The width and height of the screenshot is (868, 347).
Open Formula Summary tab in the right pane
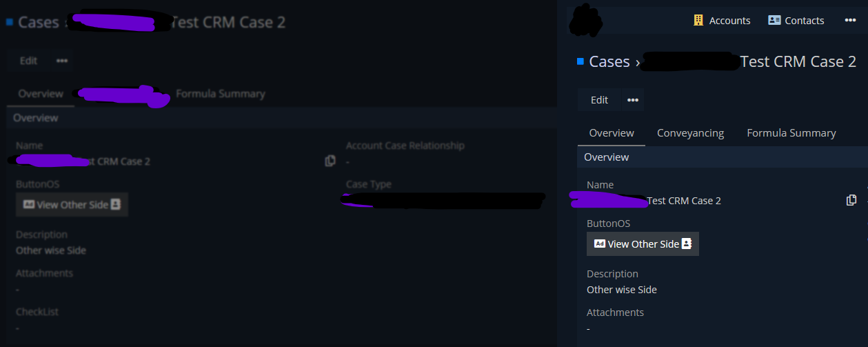(791, 133)
